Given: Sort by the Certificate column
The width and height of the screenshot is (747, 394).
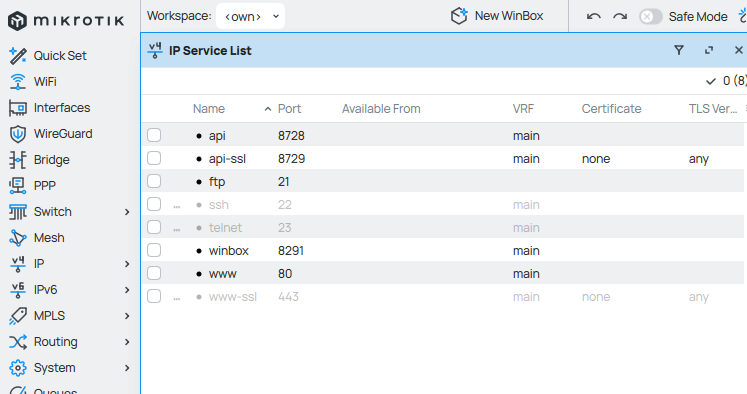Looking at the screenshot, I should [x=611, y=109].
